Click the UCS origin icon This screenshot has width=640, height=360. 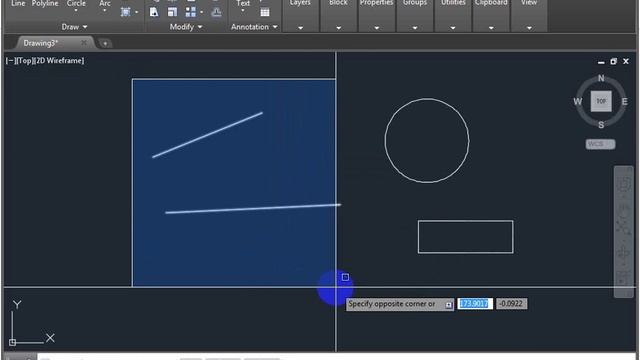12,342
